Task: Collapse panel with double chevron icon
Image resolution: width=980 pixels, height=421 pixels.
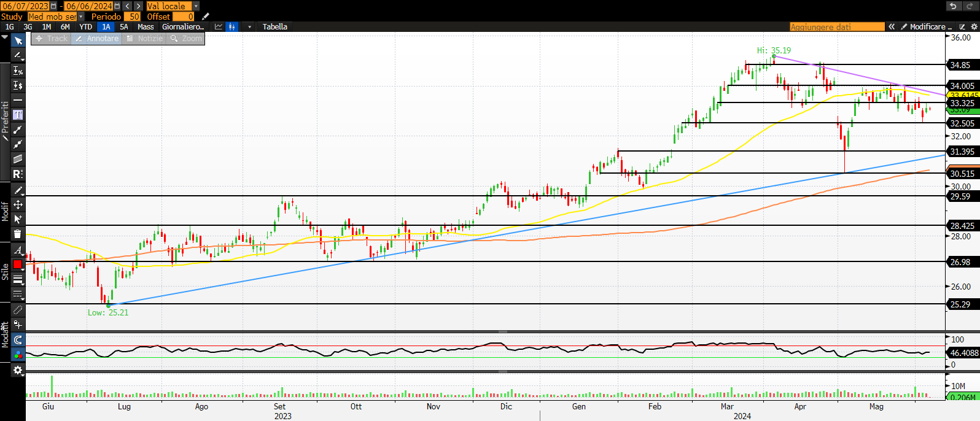Action: 892,27
